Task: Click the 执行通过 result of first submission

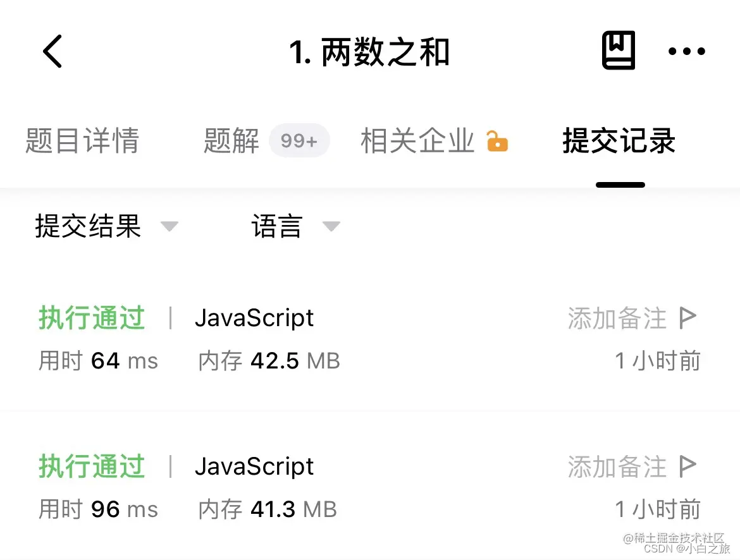Action: (91, 318)
